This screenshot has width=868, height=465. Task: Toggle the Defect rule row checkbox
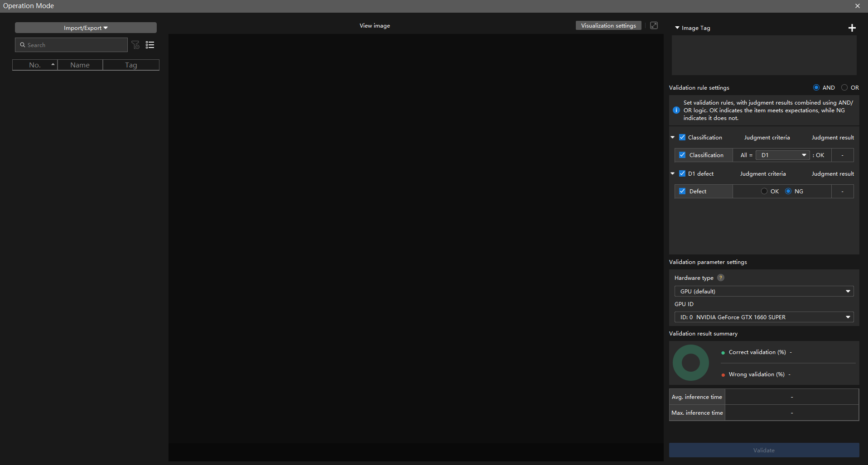click(x=682, y=191)
